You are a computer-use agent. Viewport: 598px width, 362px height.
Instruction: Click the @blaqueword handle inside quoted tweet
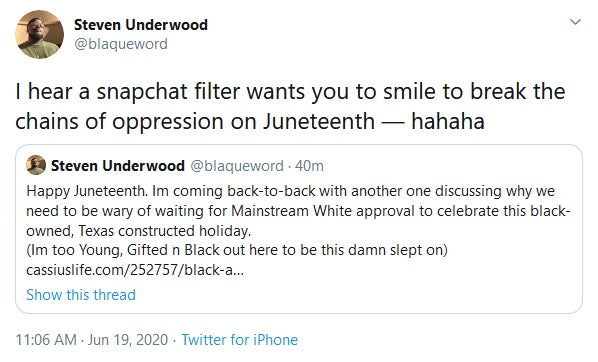pos(237,166)
